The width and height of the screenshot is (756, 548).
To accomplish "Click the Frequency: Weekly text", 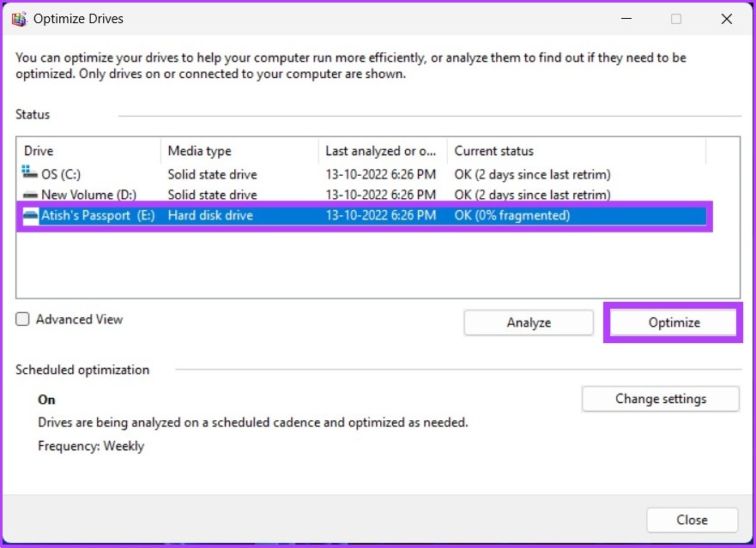I will point(90,446).
